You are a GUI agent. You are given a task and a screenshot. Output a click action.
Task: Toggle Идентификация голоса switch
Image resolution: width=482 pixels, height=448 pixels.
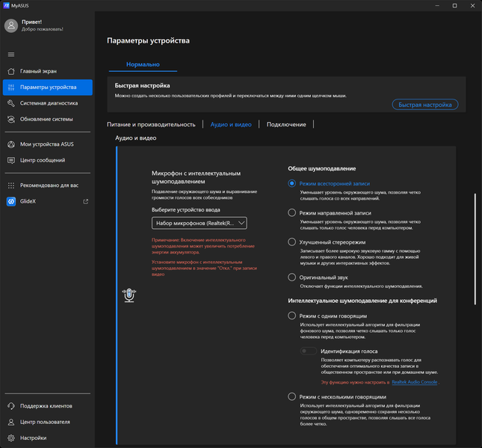(x=307, y=351)
